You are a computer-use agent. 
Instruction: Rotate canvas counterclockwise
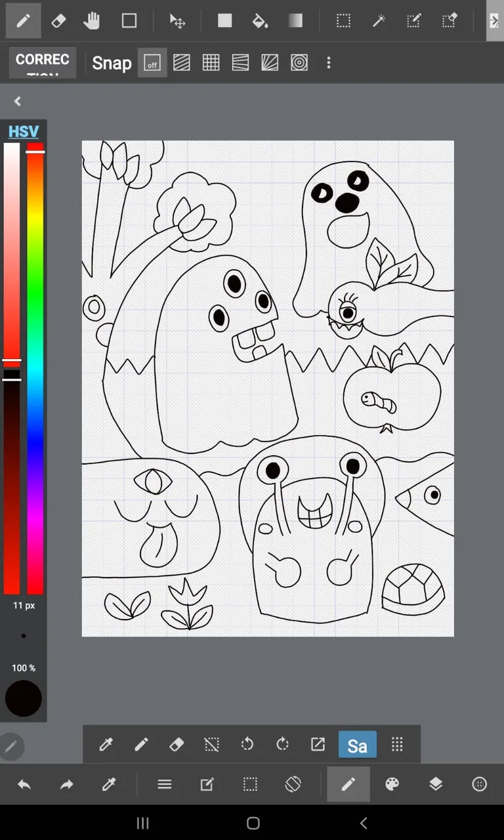(247, 745)
